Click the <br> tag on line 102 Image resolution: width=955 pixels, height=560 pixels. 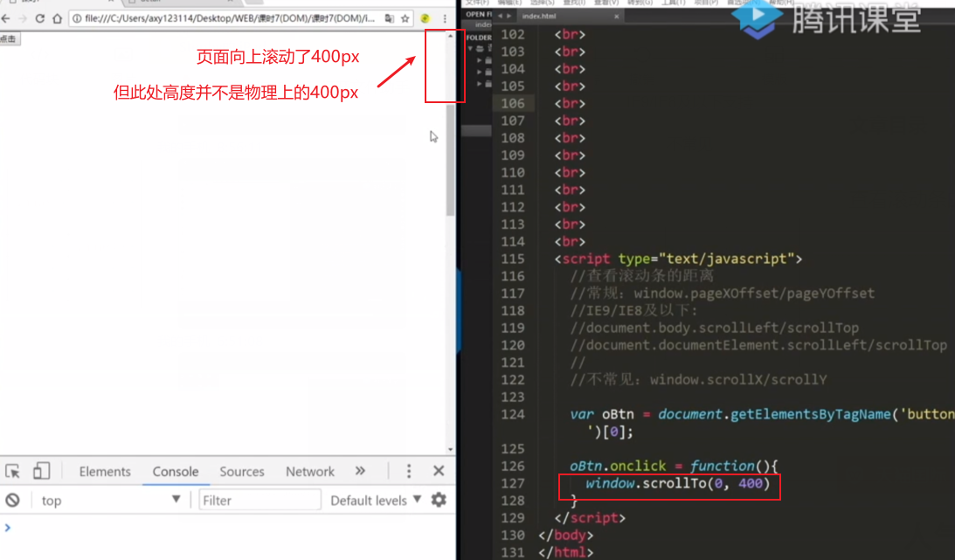(x=570, y=35)
